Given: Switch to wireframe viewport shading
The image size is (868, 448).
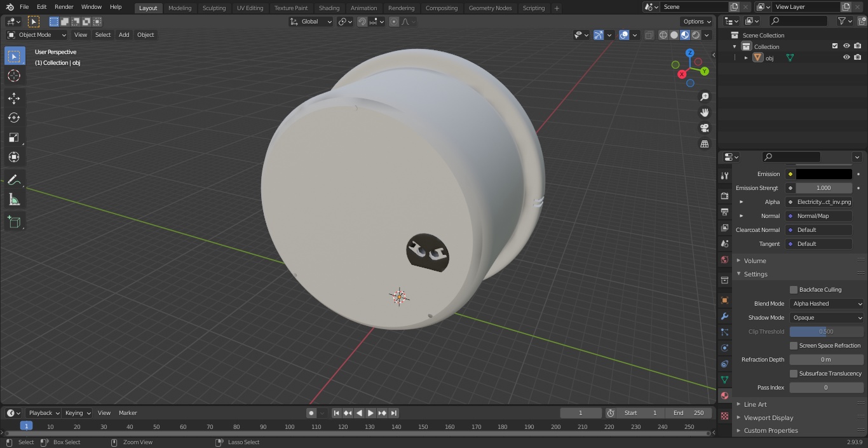Looking at the screenshot, I should click(663, 35).
